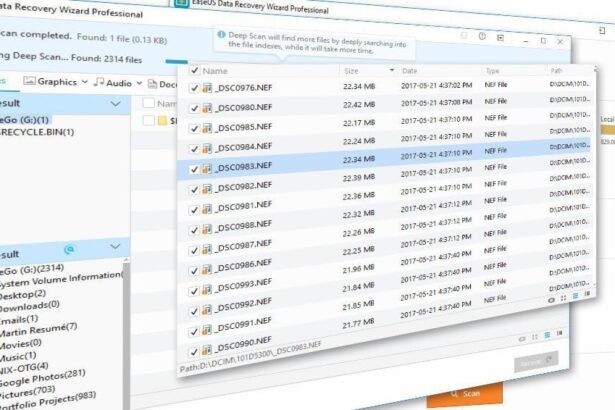Open the Graphics filter dropdown arrow
615x410 pixels.
click(x=85, y=82)
